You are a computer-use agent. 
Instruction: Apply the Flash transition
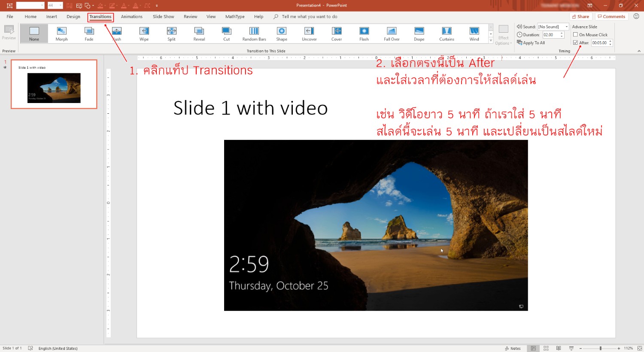pyautogui.click(x=364, y=33)
